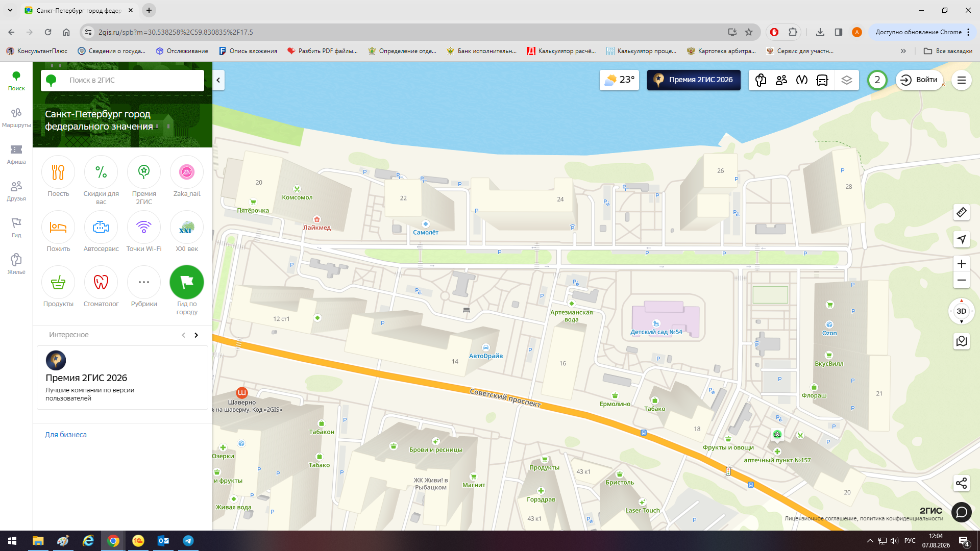Open the Продукты groceries category

coord(58,287)
